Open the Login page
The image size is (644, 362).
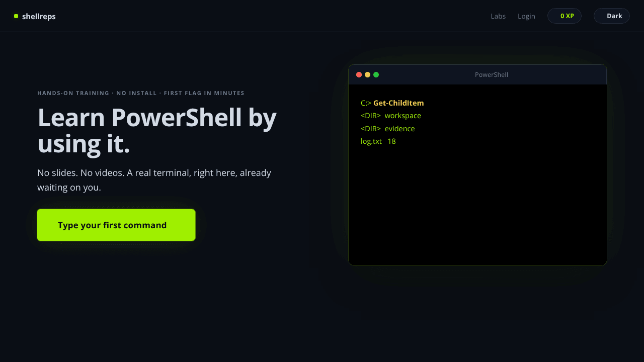(x=526, y=16)
